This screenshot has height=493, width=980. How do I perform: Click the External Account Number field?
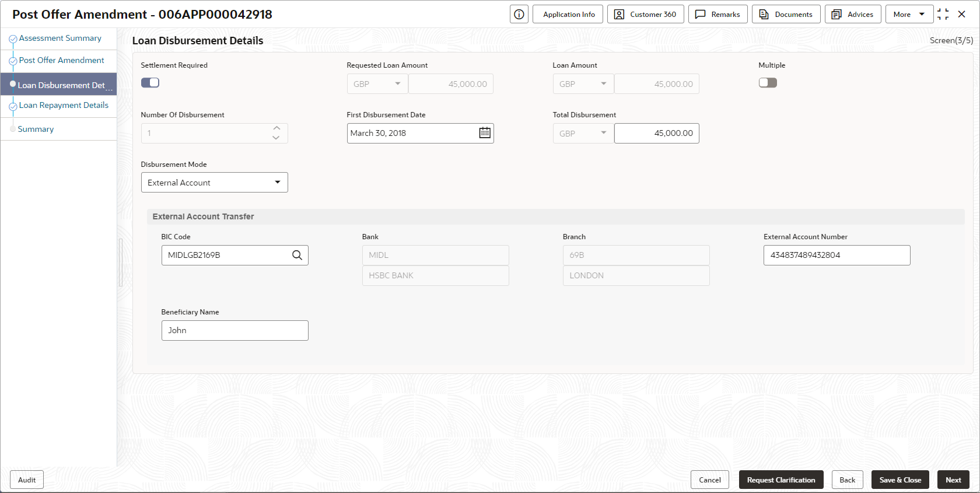click(x=837, y=255)
